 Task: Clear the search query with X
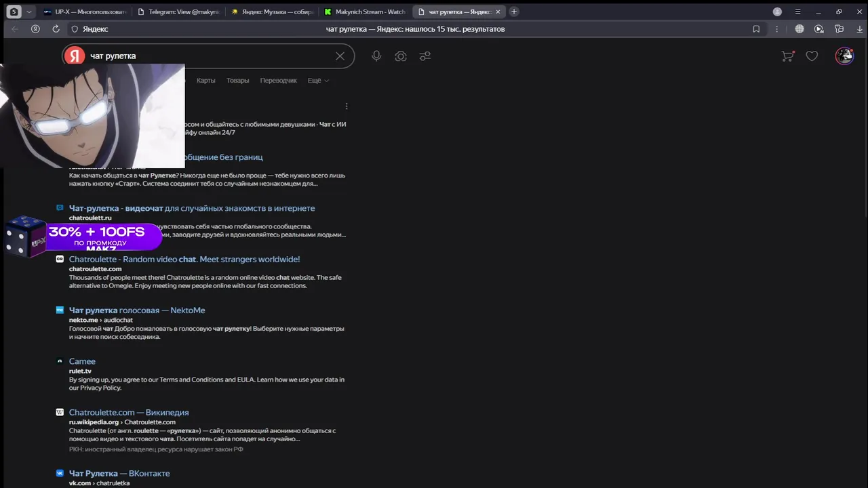click(x=340, y=56)
